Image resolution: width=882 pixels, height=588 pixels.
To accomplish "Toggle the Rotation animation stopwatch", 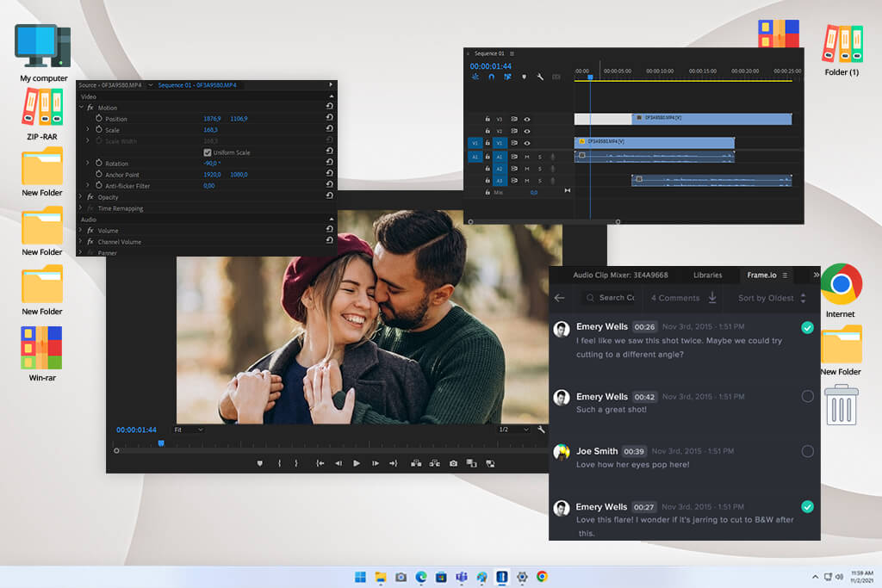I will (x=99, y=163).
